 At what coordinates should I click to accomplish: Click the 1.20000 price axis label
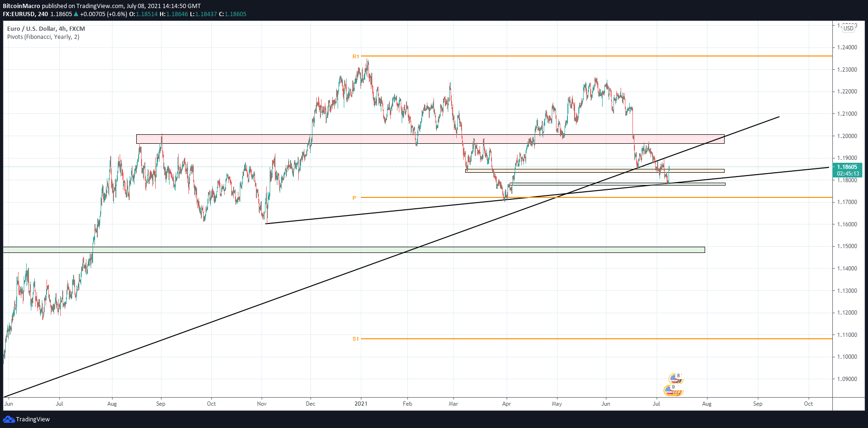tap(847, 136)
